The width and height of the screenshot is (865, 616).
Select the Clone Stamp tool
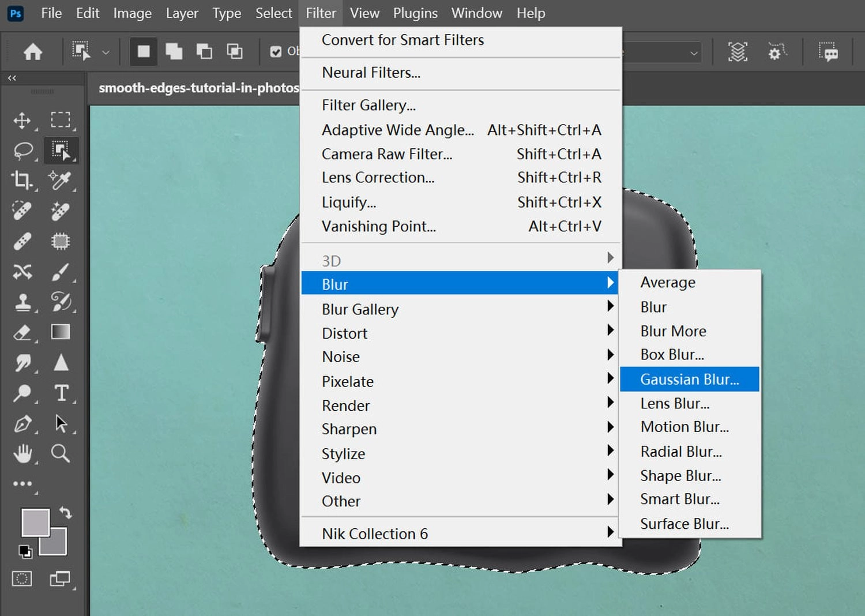(22, 302)
